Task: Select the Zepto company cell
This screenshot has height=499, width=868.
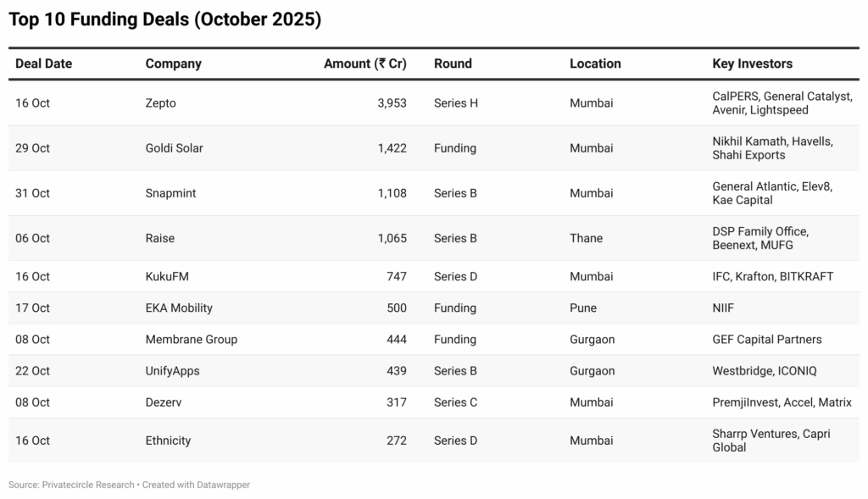Action: [160, 103]
